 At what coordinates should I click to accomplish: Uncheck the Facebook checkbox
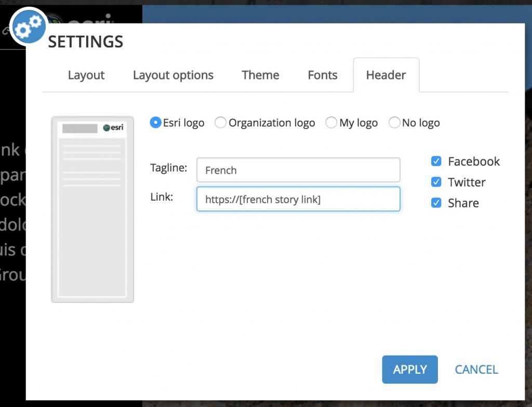tap(436, 162)
